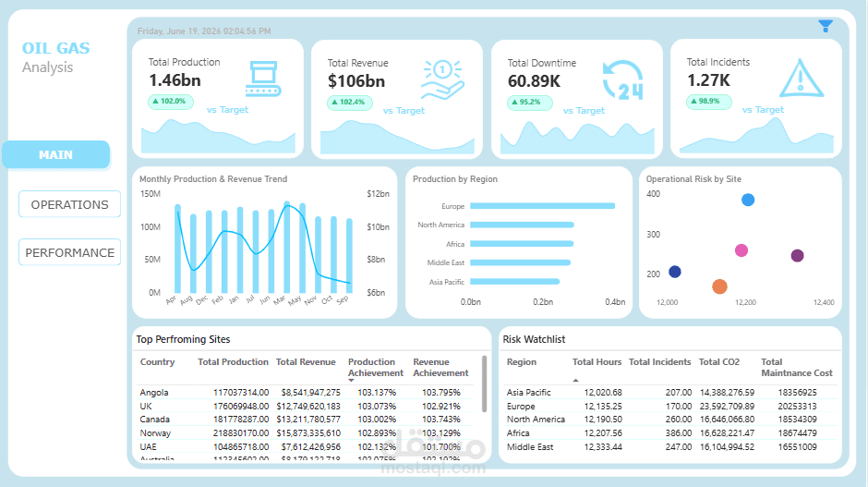Select the dark blue scatter point
This screenshot has height=487, width=868.
(675, 272)
